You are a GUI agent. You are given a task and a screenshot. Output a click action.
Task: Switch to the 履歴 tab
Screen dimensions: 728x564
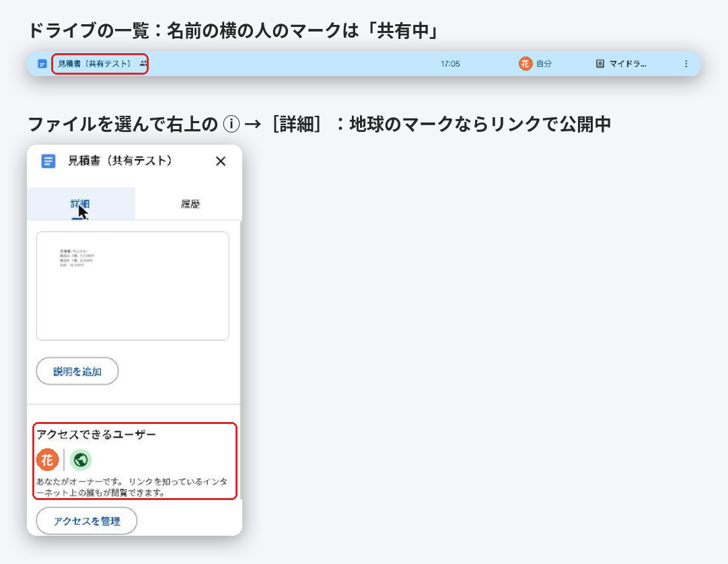(x=190, y=204)
